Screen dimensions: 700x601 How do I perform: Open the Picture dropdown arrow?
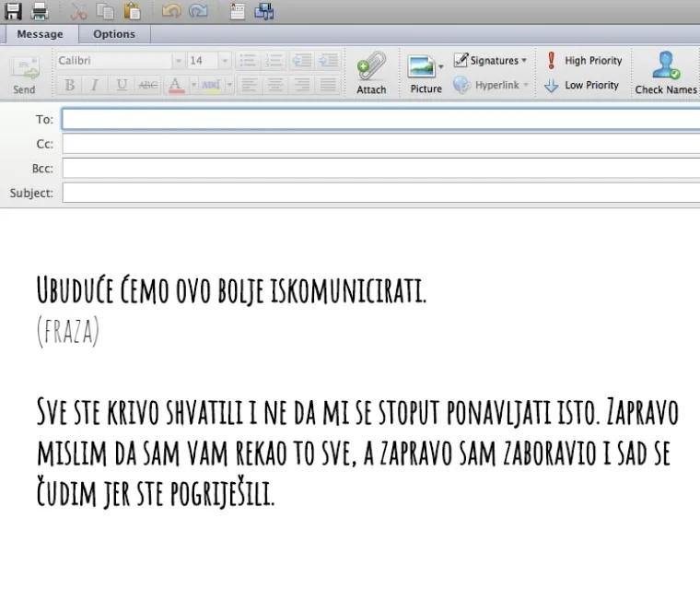440,67
